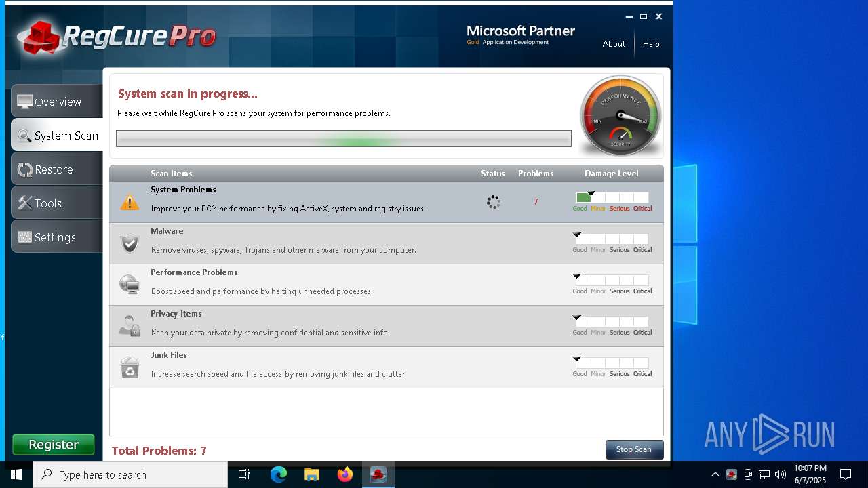This screenshot has width=868, height=488.
Task: Click the System Problems warning triangle icon
Action: pos(130,202)
